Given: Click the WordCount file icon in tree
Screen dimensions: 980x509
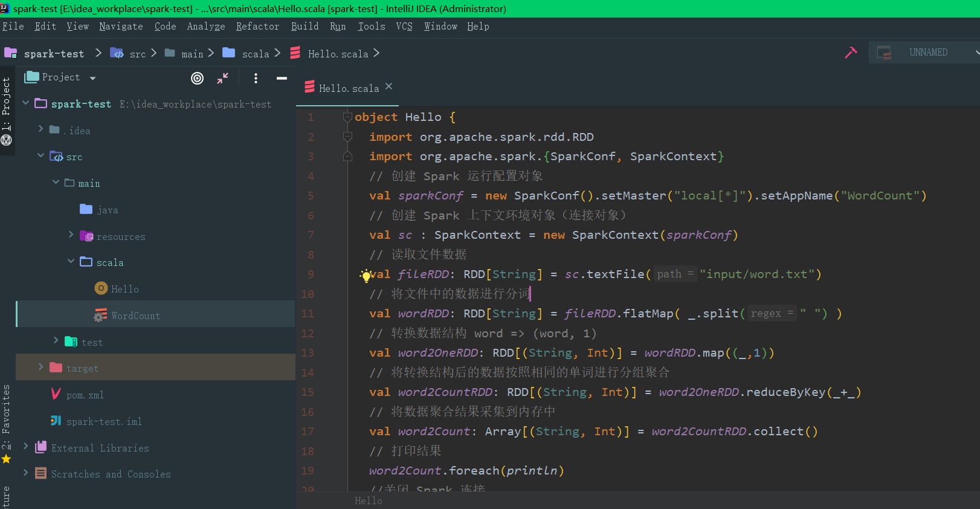Looking at the screenshot, I should click(x=101, y=315).
